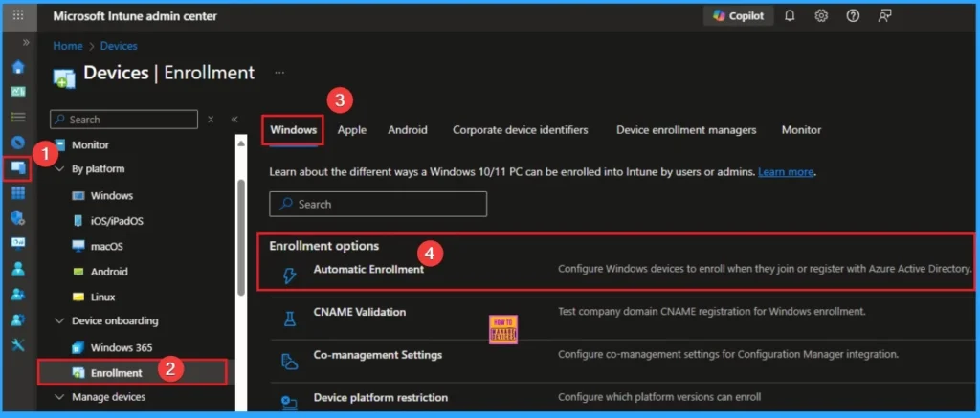Open the Devices icon in left rail
Screen dimensions: 980x418
18,167
